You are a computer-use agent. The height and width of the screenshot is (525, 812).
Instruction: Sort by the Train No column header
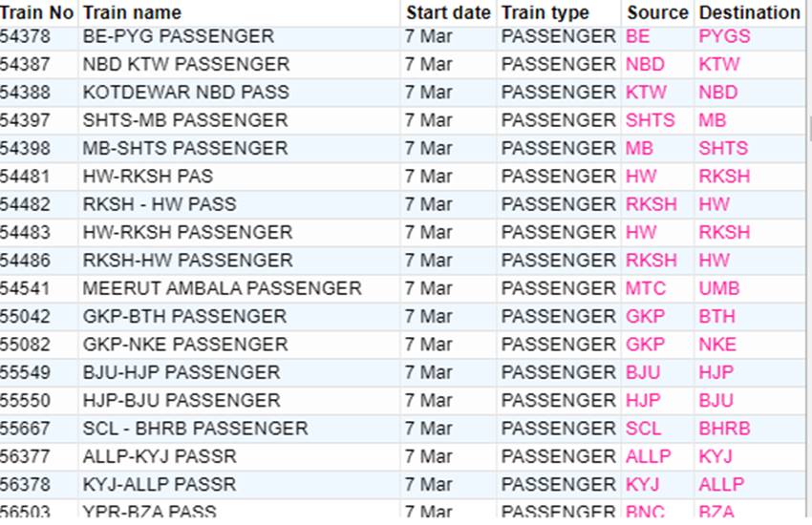[36, 12]
